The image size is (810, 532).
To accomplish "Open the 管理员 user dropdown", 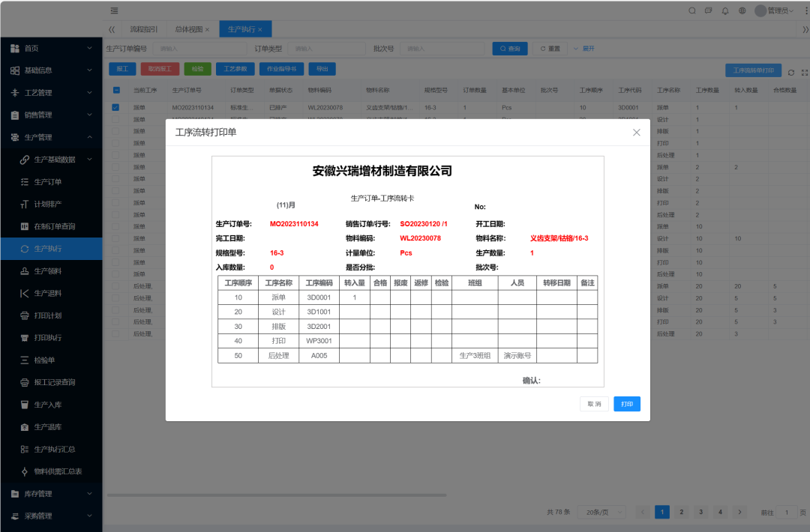I will coord(774,10).
